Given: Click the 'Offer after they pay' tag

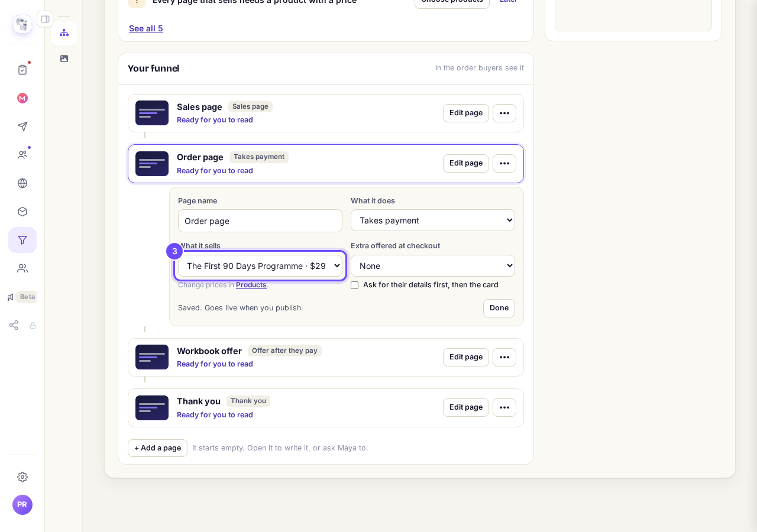Looking at the screenshot, I should [284, 351].
